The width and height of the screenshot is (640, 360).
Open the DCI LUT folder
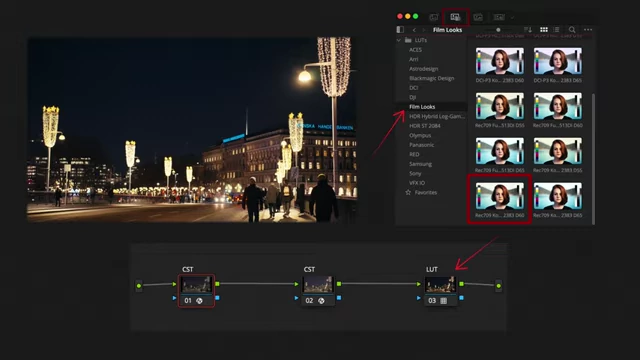click(413, 88)
